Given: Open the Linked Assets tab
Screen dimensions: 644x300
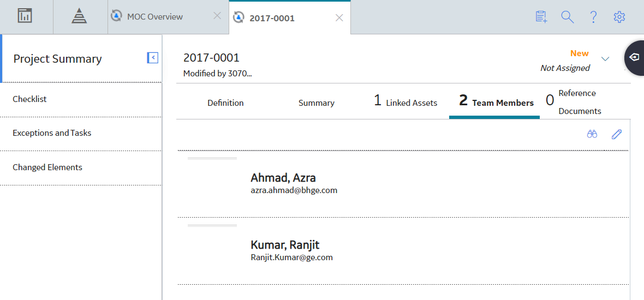Looking at the screenshot, I should click(x=406, y=103).
